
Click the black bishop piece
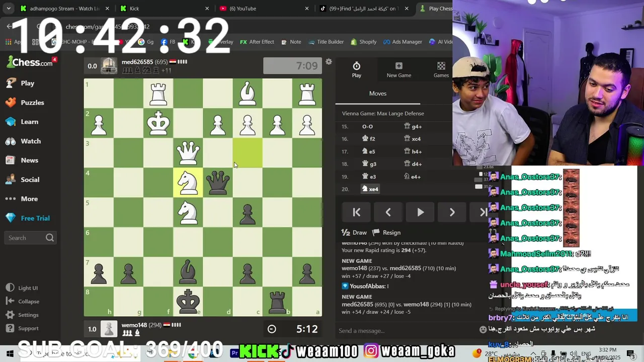tap(188, 272)
